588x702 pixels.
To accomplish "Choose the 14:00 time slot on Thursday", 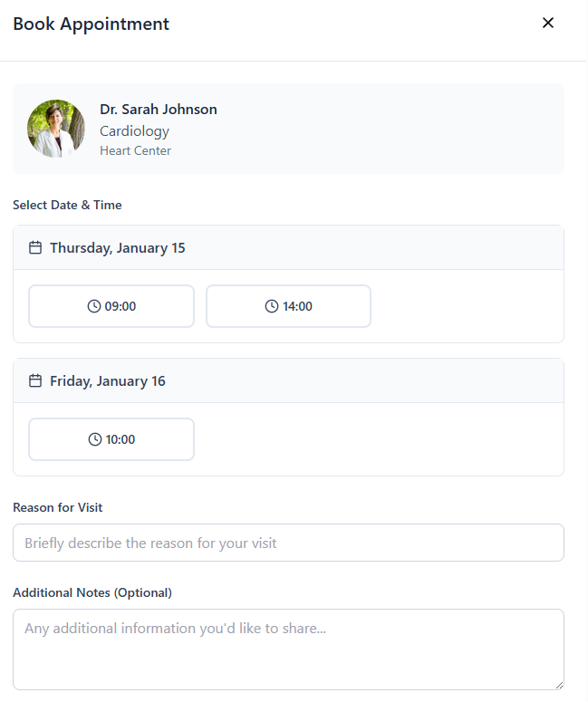I will (289, 307).
